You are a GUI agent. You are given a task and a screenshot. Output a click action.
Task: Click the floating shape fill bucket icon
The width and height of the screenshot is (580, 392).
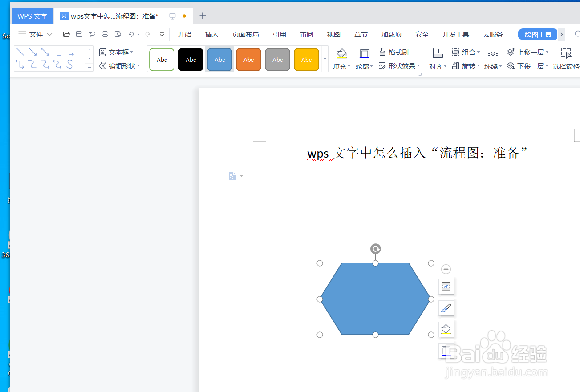[446, 329]
